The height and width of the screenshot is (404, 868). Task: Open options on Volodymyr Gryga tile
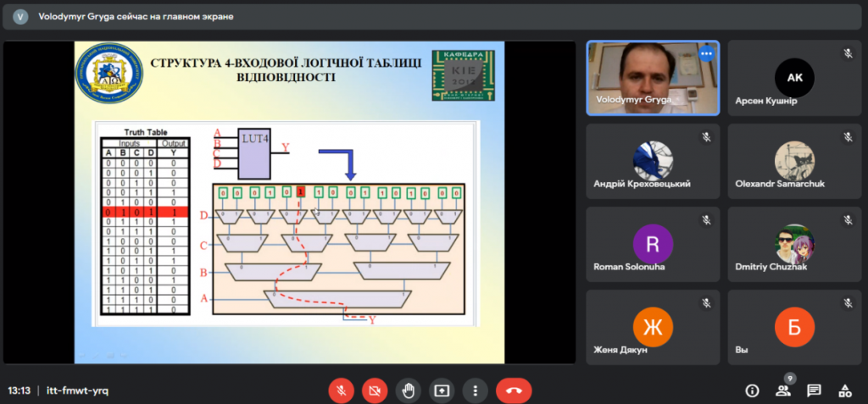coord(706,53)
